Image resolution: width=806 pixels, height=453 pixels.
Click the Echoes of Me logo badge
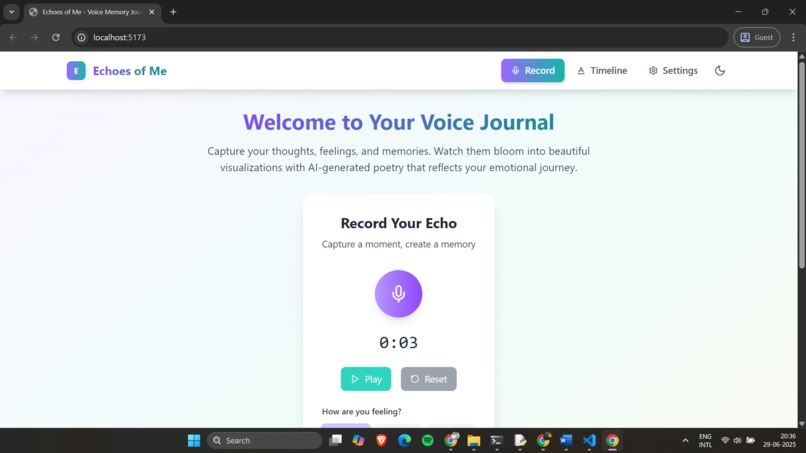76,71
